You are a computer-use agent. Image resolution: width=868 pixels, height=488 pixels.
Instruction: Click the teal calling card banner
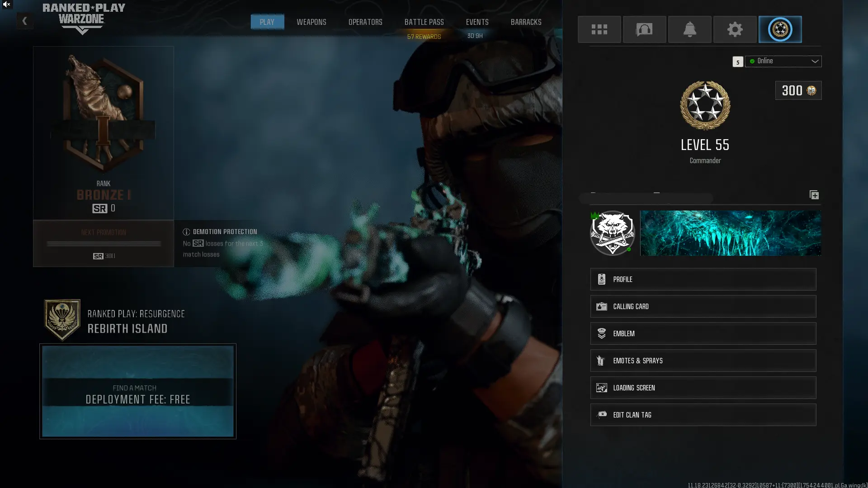(x=730, y=233)
